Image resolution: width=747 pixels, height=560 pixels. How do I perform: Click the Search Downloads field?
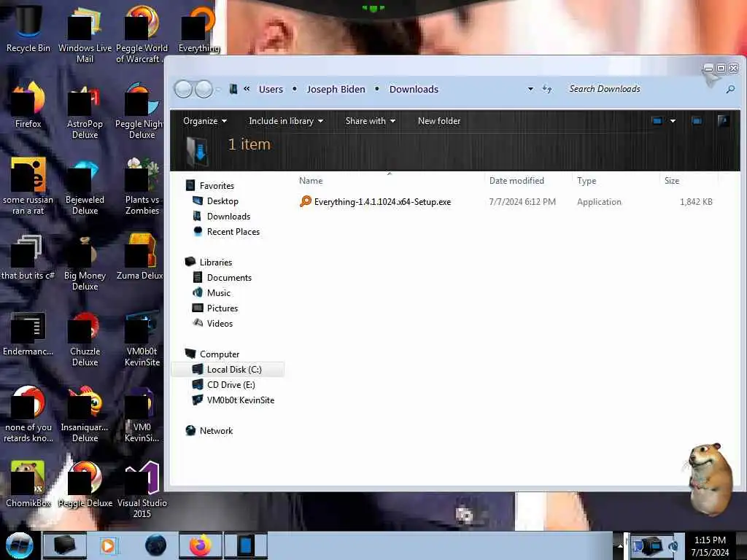tap(645, 89)
